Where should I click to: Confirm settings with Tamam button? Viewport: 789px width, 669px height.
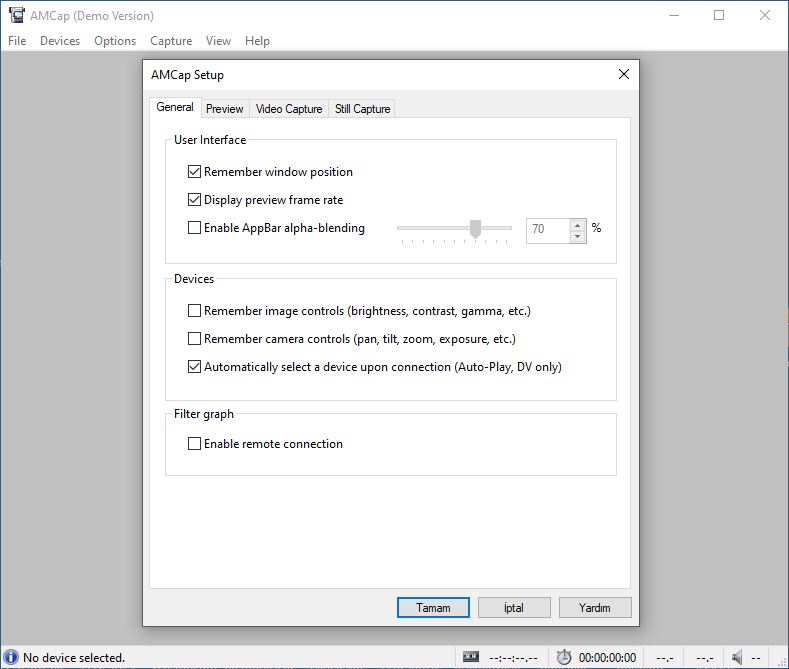pyautogui.click(x=433, y=608)
